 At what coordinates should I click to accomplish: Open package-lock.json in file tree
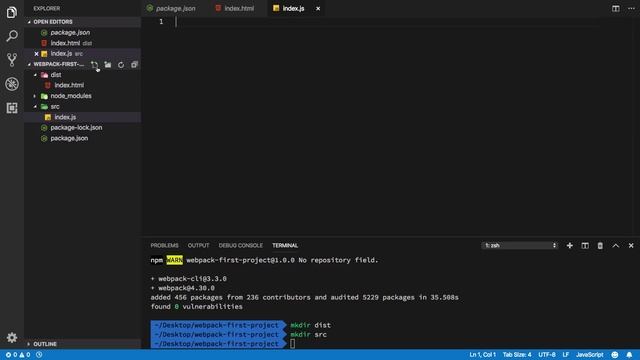tap(83, 128)
